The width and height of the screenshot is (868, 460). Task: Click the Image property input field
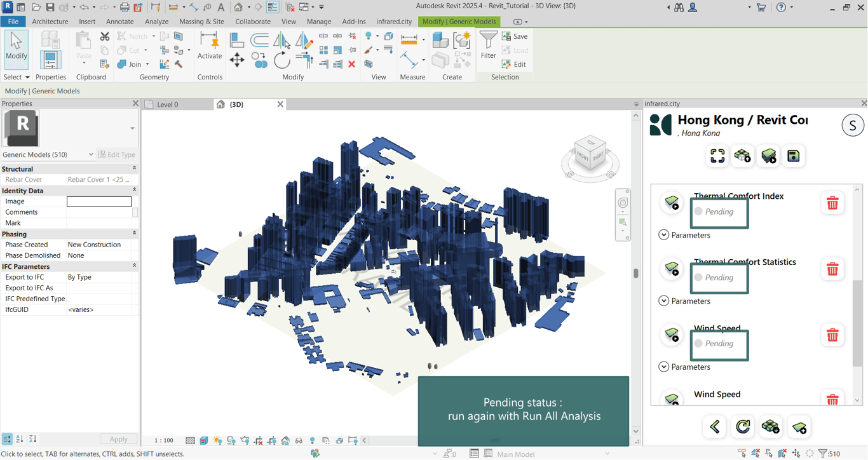pyautogui.click(x=99, y=201)
